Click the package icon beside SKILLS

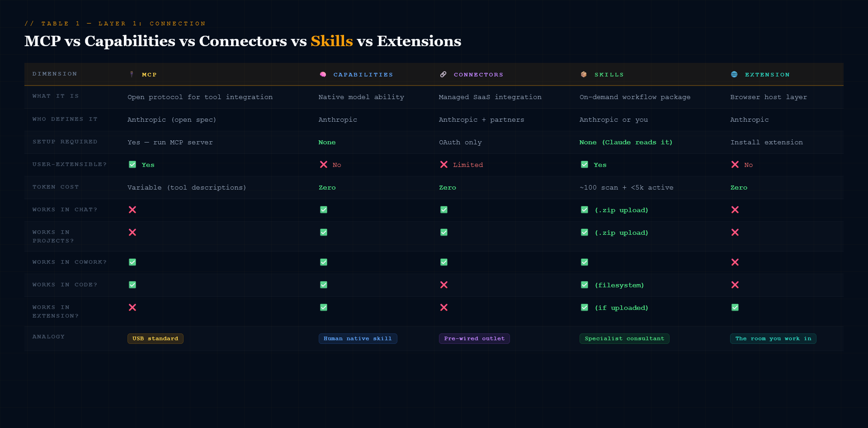point(584,74)
